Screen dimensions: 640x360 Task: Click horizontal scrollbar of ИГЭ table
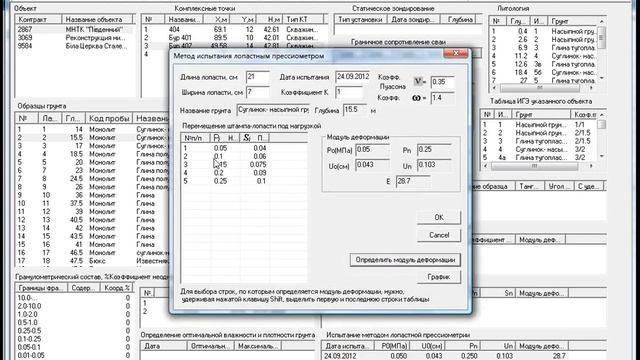538,166
